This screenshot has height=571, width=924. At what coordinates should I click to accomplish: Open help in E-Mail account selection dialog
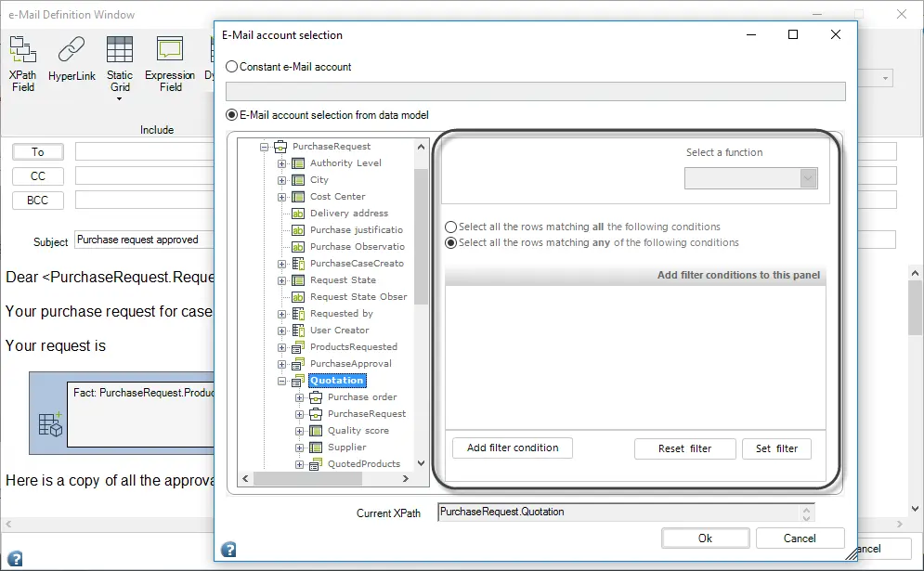(228, 550)
